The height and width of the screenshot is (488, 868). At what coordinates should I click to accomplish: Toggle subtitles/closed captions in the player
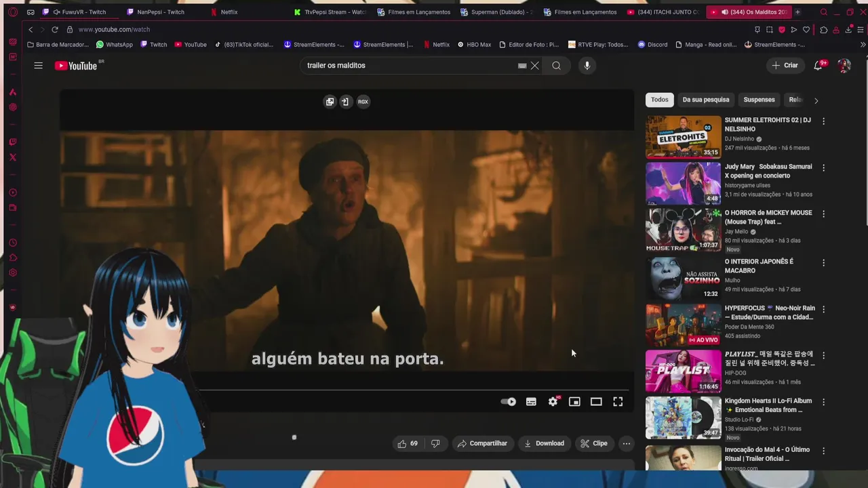click(x=531, y=402)
